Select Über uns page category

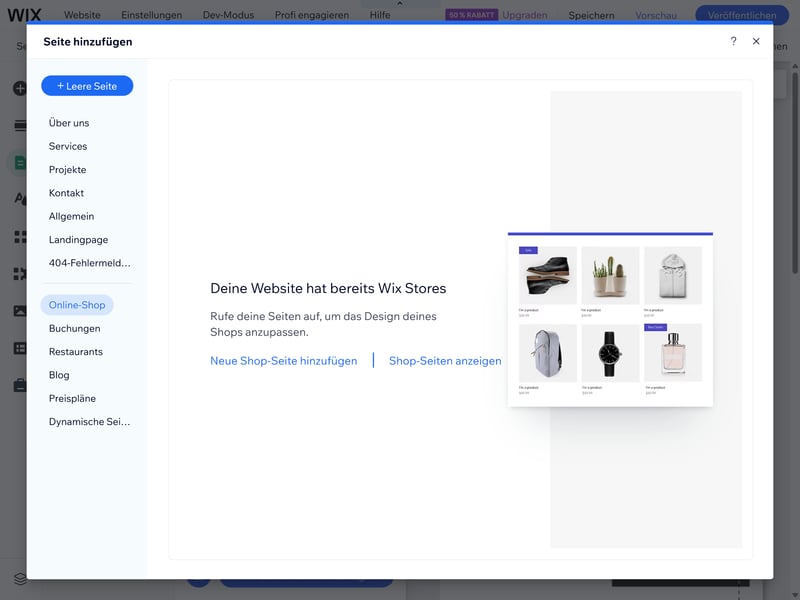point(69,123)
